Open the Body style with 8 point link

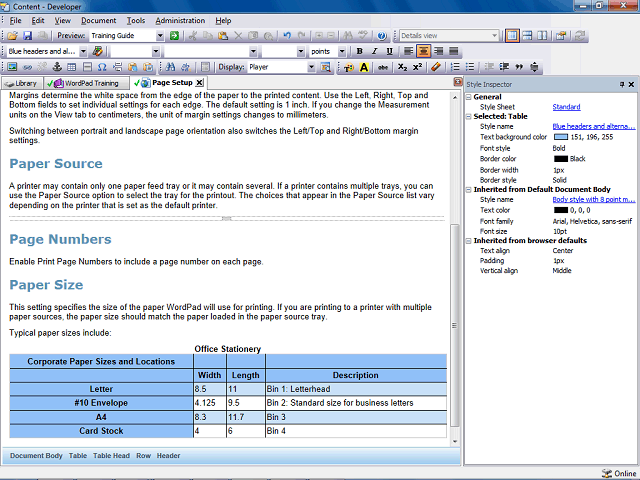tap(594, 200)
